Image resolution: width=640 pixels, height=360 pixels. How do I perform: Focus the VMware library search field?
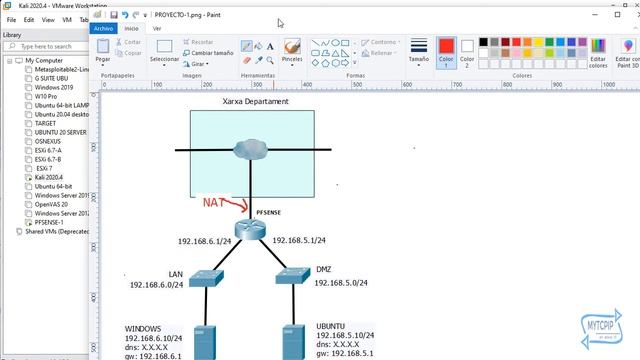click(46, 47)
